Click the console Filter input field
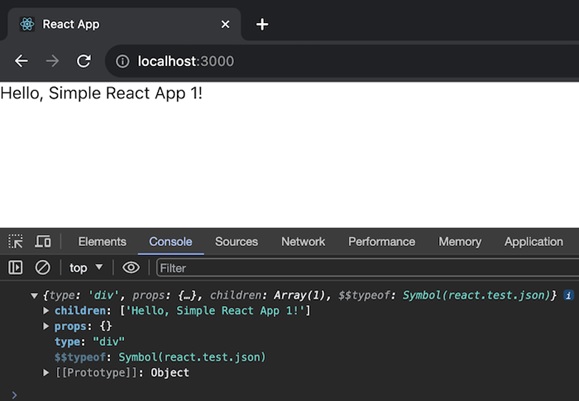Screen dimensions: 579x401 pyautogui.click(x=368, y=268)
